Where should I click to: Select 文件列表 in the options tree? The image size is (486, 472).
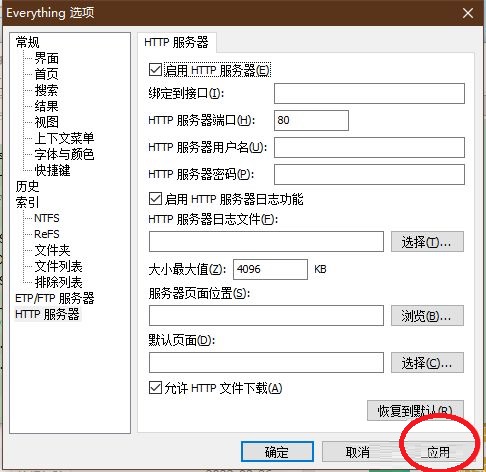coord(58,266)
